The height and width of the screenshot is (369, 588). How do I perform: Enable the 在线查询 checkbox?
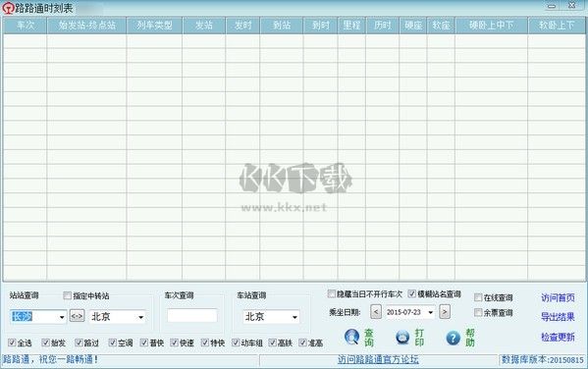[x=478, y=297]
